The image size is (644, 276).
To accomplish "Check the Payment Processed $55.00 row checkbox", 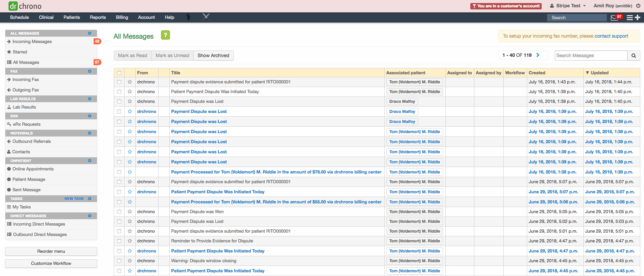I will (x=119, y=202).
